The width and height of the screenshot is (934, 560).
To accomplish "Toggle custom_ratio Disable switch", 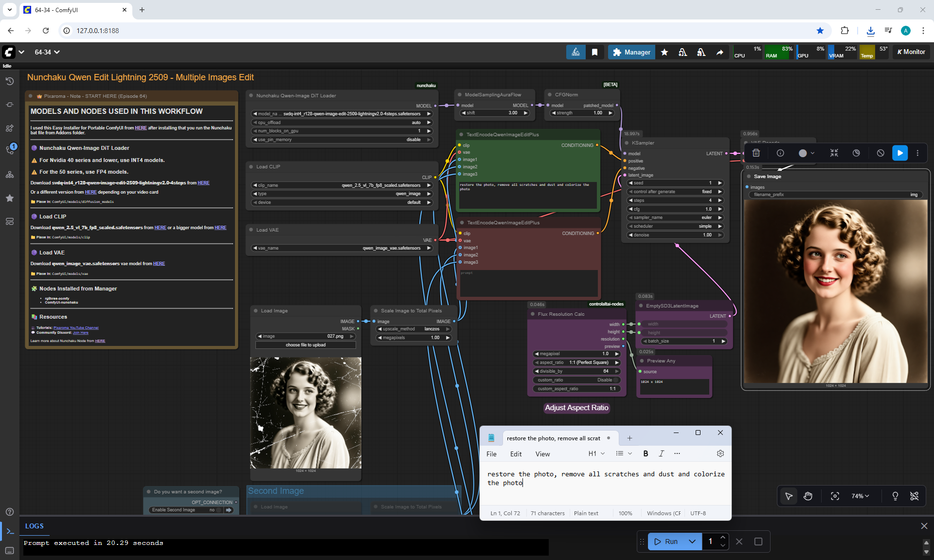I will [x=616, y=380].
